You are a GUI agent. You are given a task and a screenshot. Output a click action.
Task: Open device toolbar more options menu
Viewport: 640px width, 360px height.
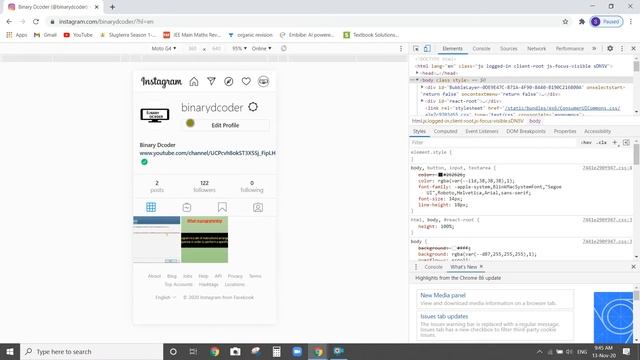point(401,49)
